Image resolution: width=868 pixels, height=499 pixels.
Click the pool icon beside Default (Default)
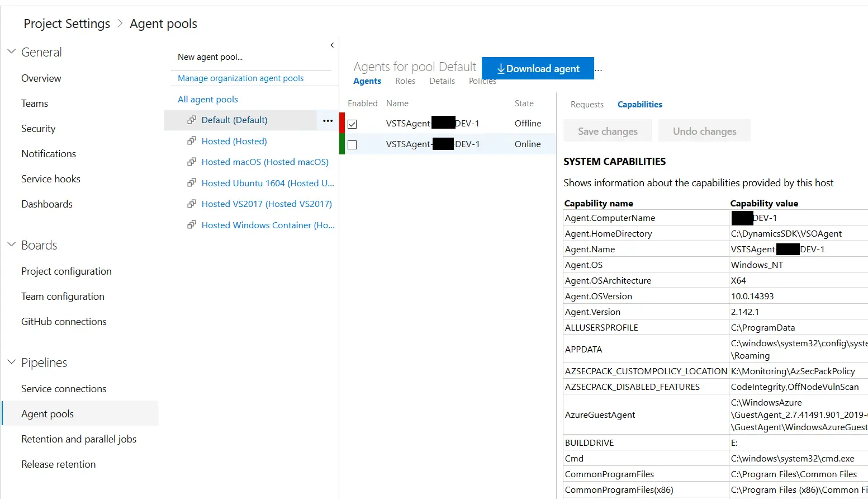(x=192, y=120)
